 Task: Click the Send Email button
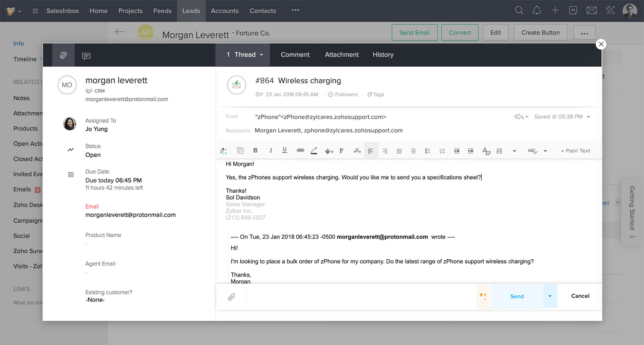(415, 32)
